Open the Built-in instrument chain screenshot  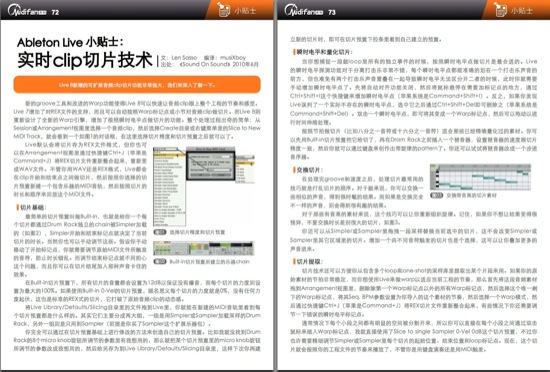203,248
